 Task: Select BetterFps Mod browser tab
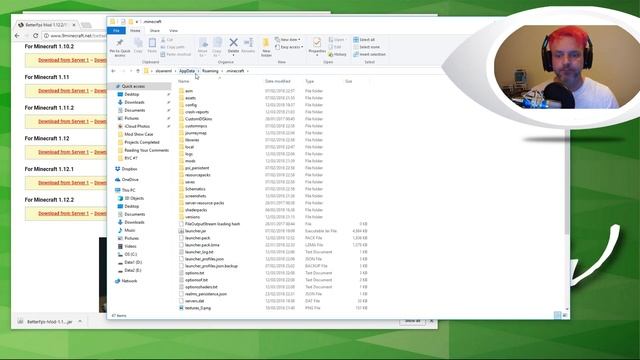[x=46, y=25]
